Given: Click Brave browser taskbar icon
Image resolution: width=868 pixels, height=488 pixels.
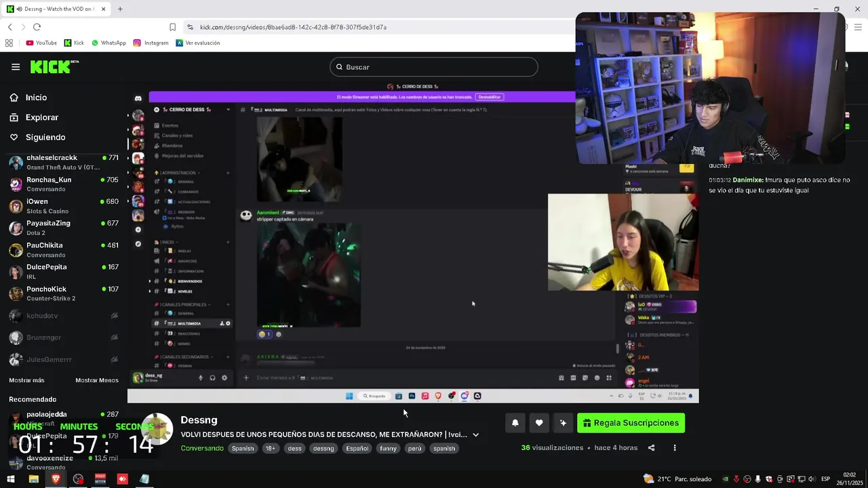Looking at the screenshot, I should (56, 479).
